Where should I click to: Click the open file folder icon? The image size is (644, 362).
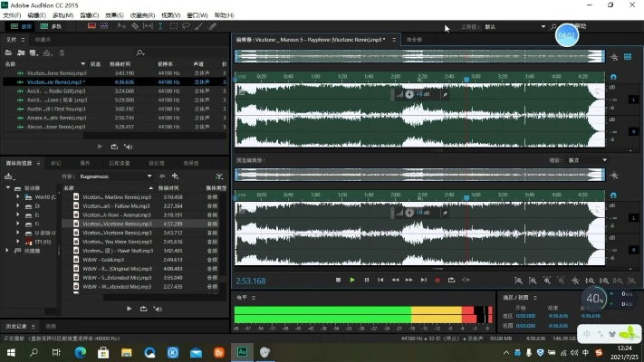[x=8, y=52]
